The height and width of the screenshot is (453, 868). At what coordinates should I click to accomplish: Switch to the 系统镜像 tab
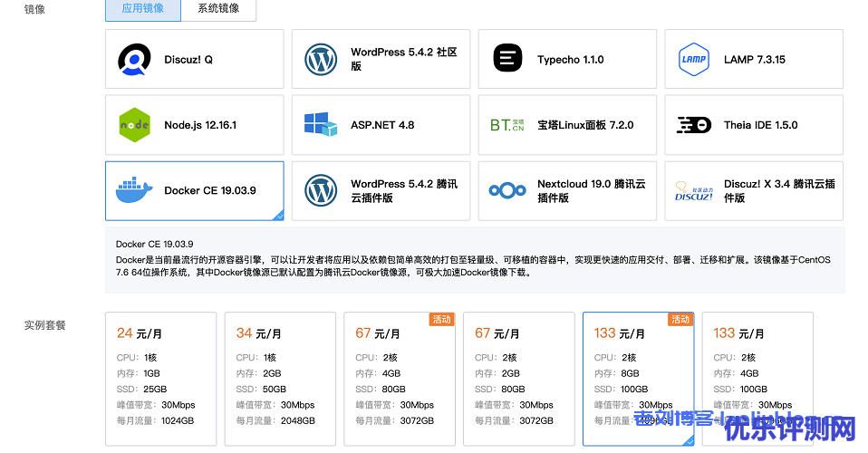pos(218,9)
